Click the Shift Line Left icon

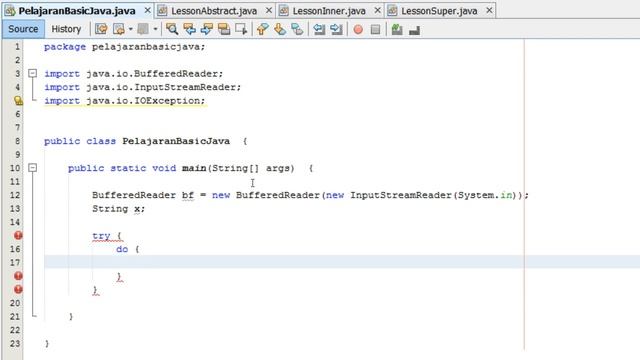click(x=319, y=29)
